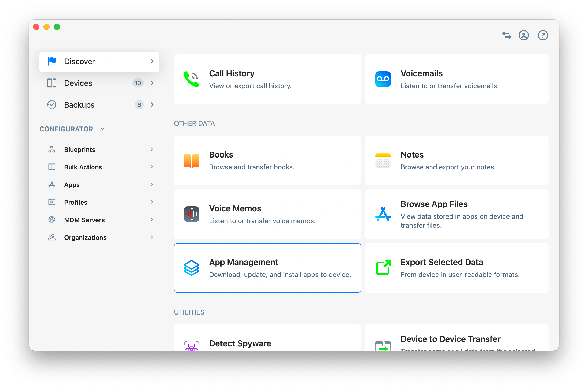Click the Export Selected Data icon
The width and height of the screenshot is (588, 389).
[x=383, y=268]
